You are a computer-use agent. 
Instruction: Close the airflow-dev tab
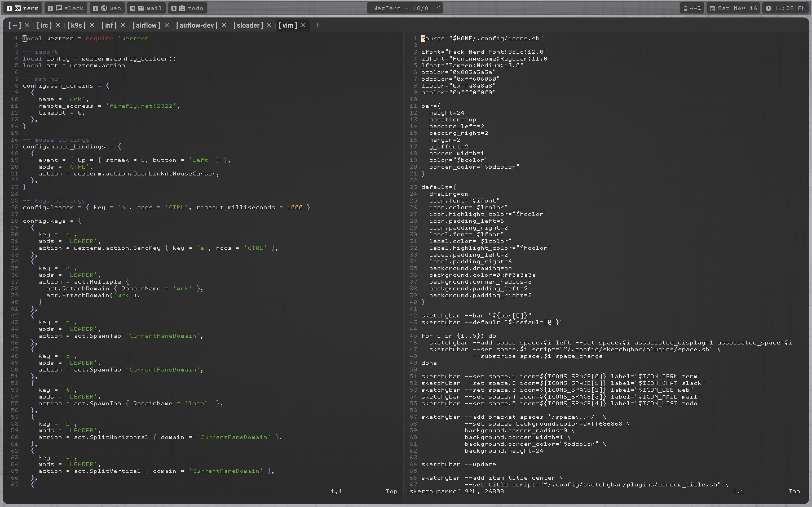click(224, 25)
